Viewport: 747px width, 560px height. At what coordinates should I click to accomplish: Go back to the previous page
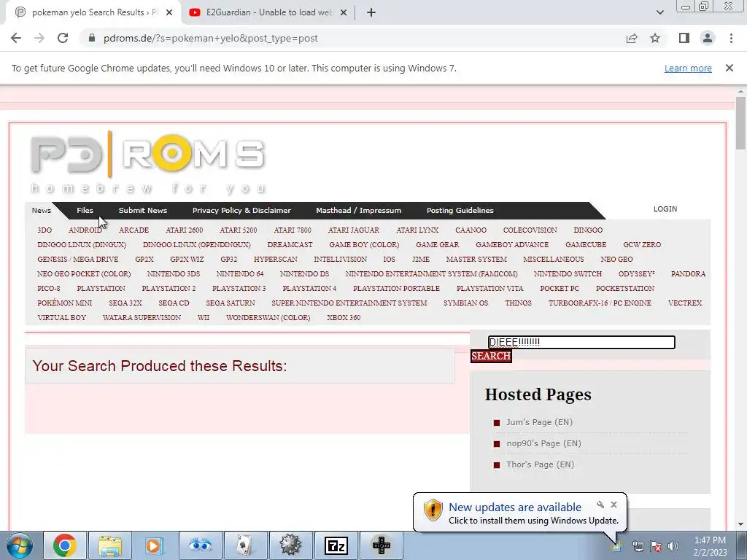(16, 38)
